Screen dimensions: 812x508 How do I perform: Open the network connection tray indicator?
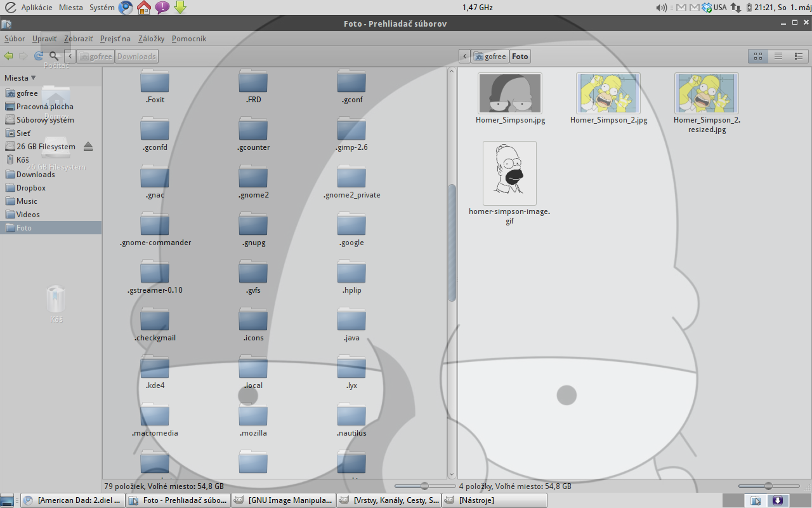[x=736, y=8]
